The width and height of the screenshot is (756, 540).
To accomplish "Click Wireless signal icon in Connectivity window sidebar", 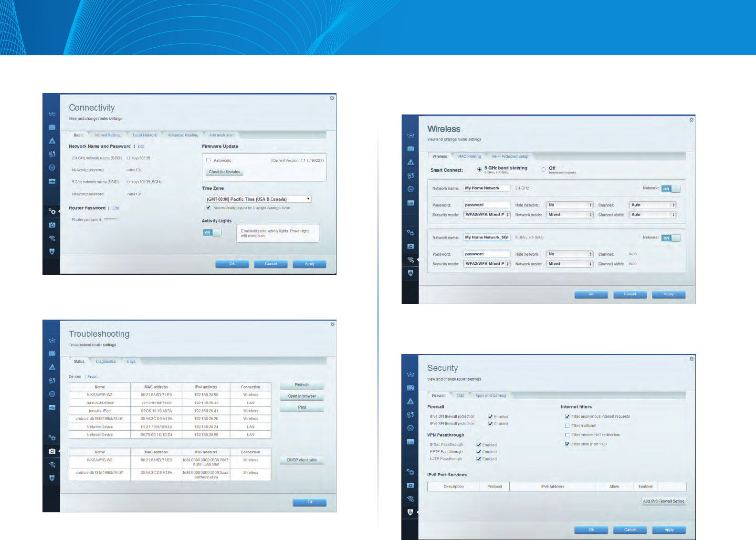I will [x=52, y=238].
